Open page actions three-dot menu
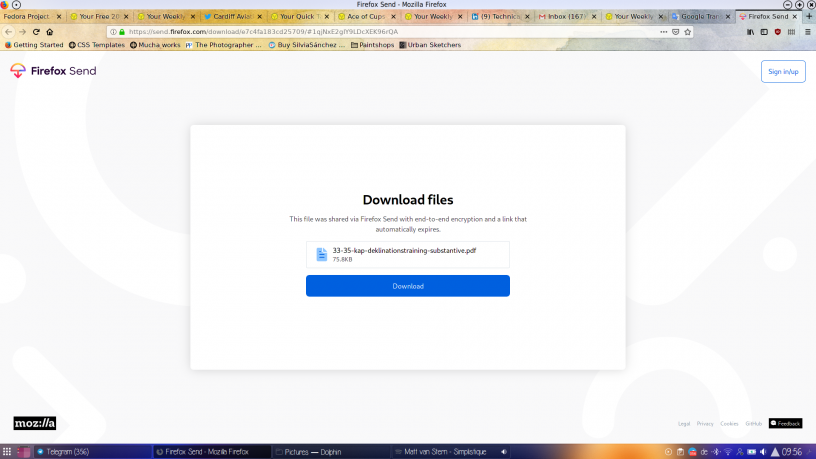 (663, 31)
